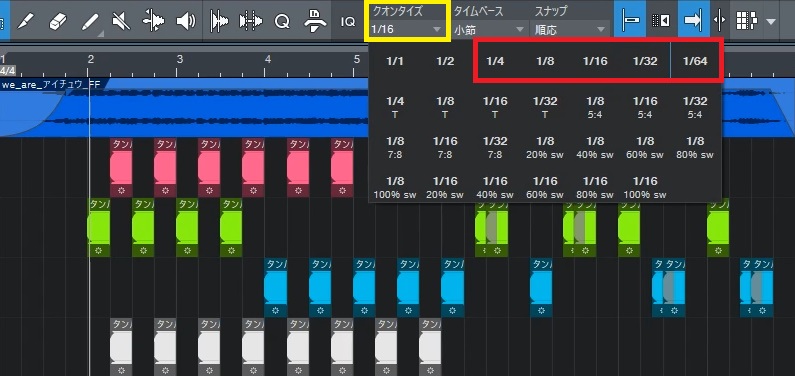This screenshot has width=795, height=376.
Task: Select 1/4 T triplet quantize
Action: 395,107
